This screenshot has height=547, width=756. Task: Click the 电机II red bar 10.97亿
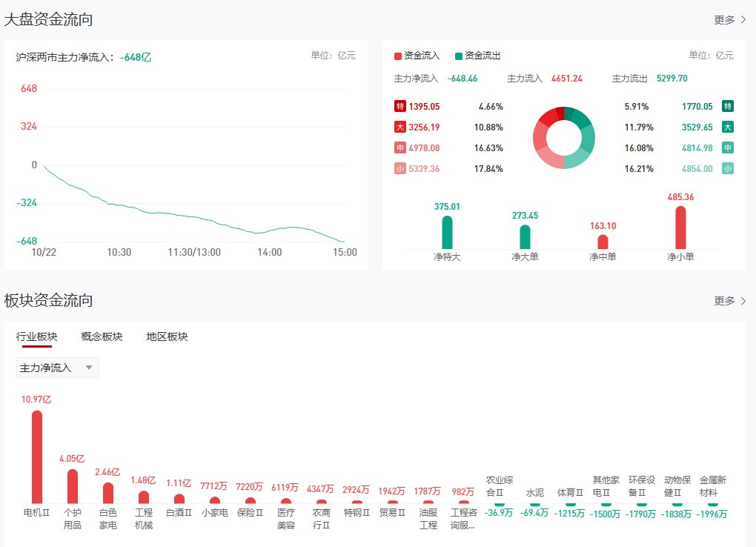point(37,457)
